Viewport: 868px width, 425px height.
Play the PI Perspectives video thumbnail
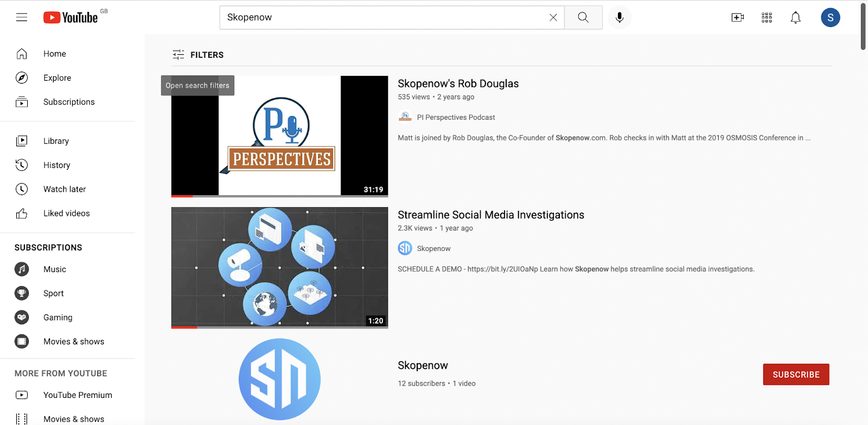[279, 136]
